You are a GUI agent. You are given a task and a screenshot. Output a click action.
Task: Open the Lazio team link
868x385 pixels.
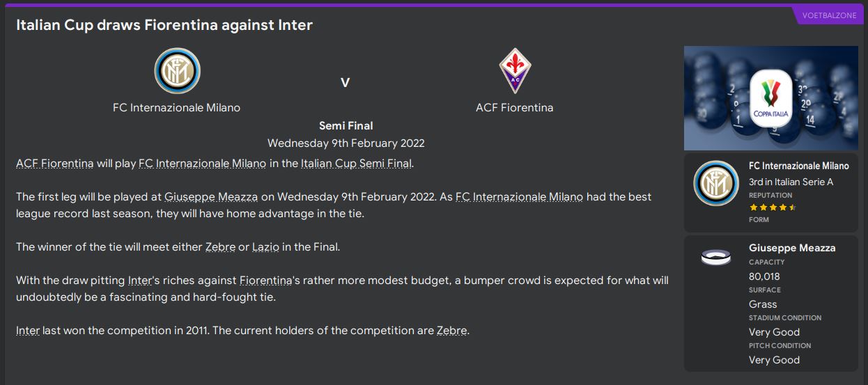pyautogui.click(x=265, y=247)
